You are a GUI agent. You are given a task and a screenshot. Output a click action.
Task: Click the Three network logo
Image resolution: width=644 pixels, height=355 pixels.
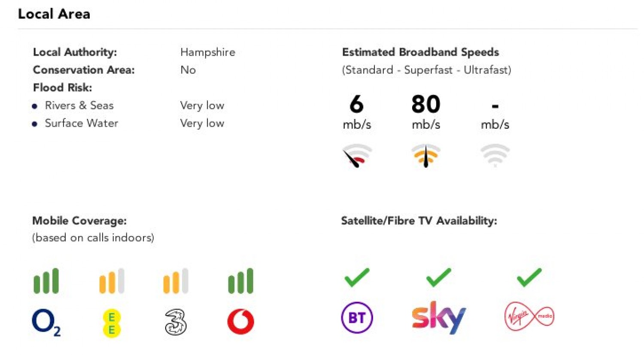[176, 322]
